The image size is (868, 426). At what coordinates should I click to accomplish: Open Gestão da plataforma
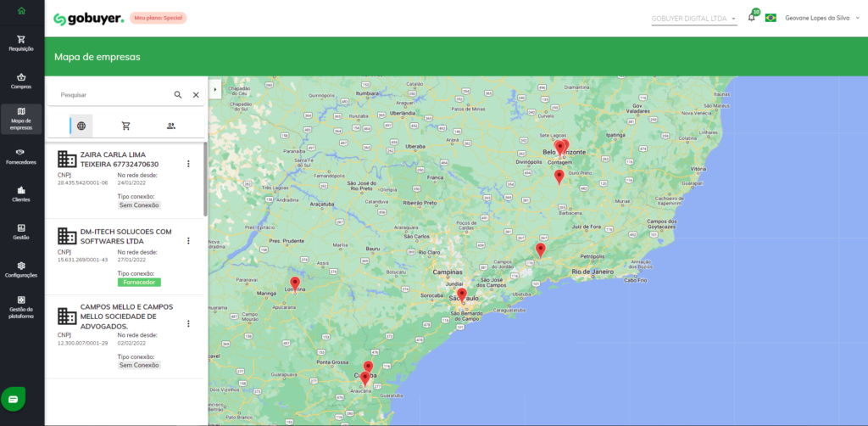coord(21,305)
